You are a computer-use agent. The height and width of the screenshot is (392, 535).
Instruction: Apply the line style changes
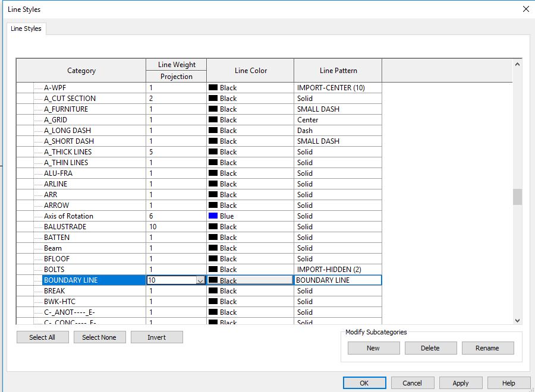tap(461, 382)
